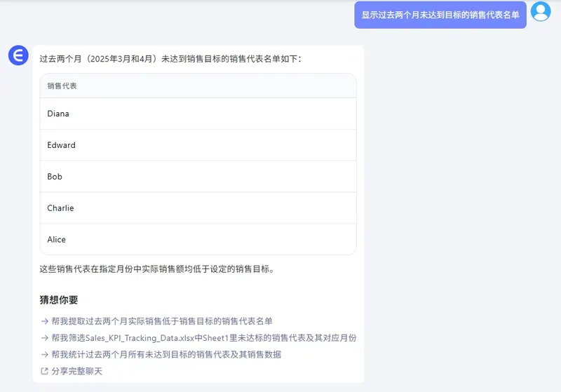561x392 pixels.
Task: Select the Diana table row
Action: pos(198,114)
